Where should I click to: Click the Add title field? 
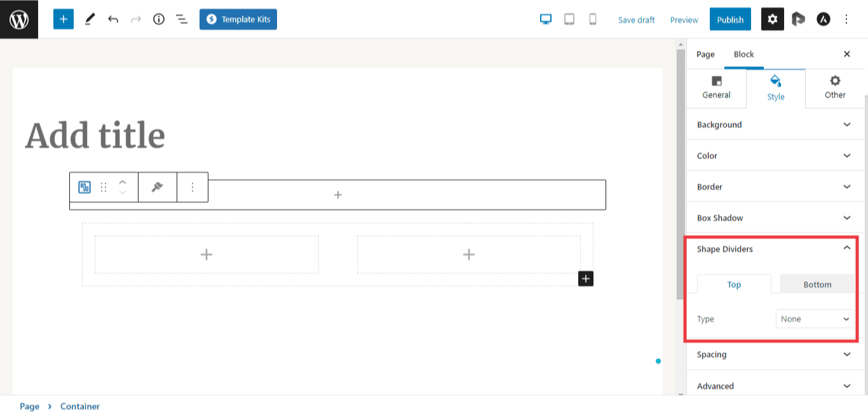coord(95,135)
